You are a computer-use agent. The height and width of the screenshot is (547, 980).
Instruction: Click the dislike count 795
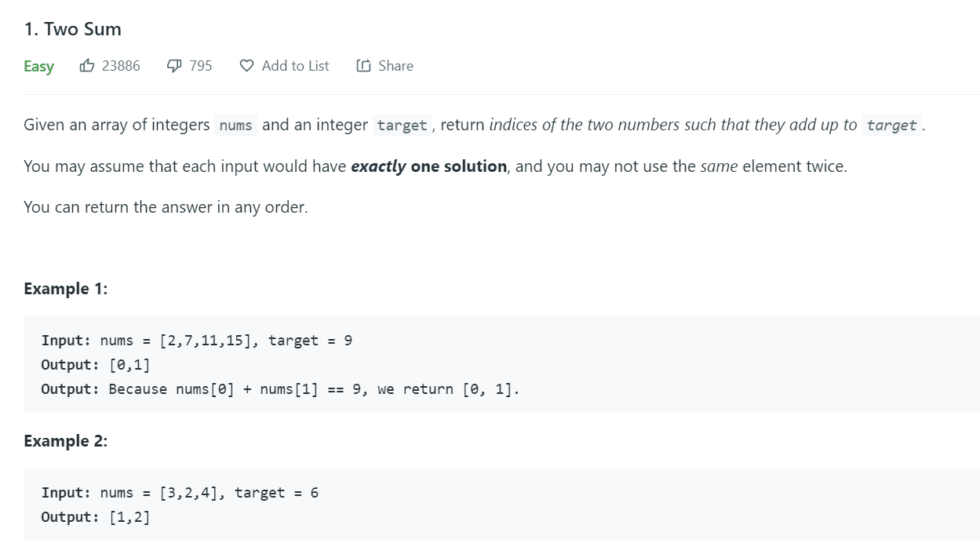pos(201,66)
